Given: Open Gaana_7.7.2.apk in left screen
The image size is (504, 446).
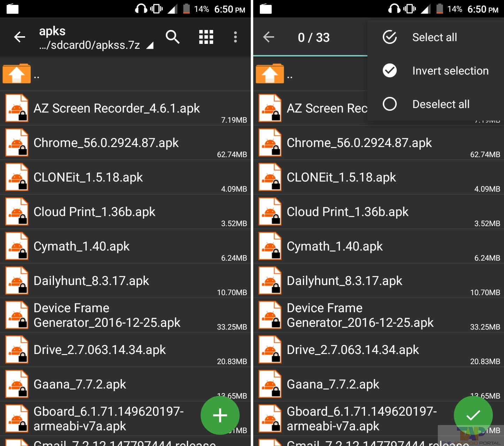Looking at the screenshot, I should point(125,384).
